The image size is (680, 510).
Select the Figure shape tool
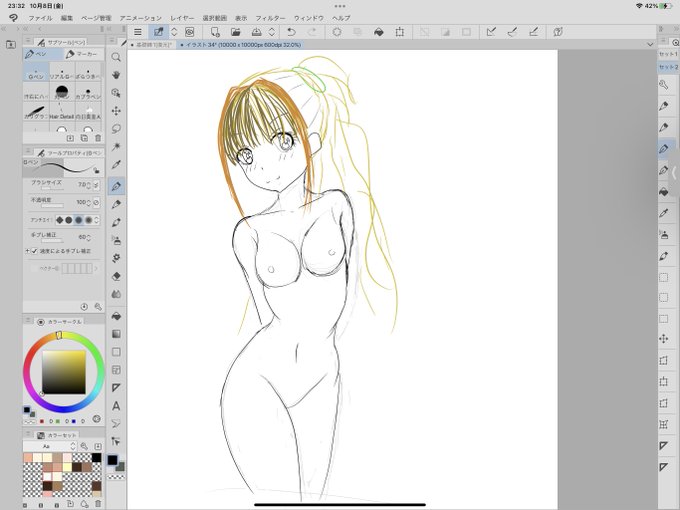coord(116,352)
